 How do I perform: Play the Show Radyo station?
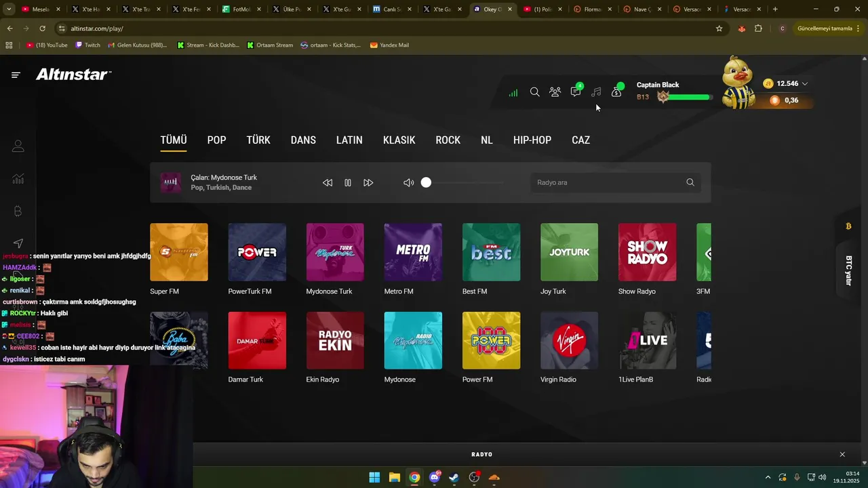[x=647, y=252]
